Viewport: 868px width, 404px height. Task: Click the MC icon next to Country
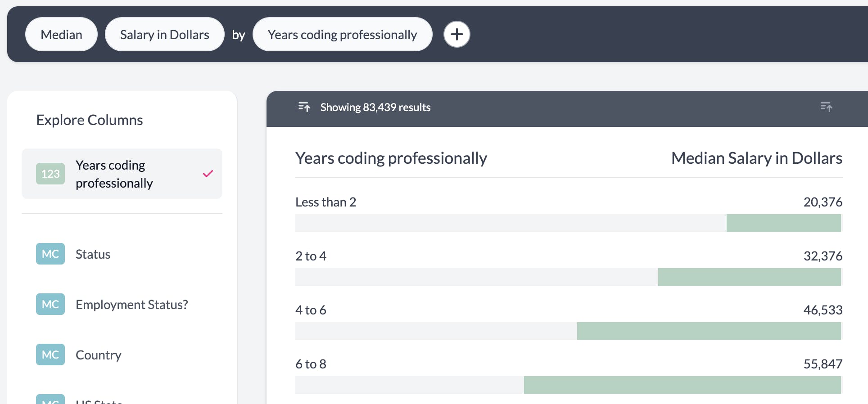pos(50,355)
